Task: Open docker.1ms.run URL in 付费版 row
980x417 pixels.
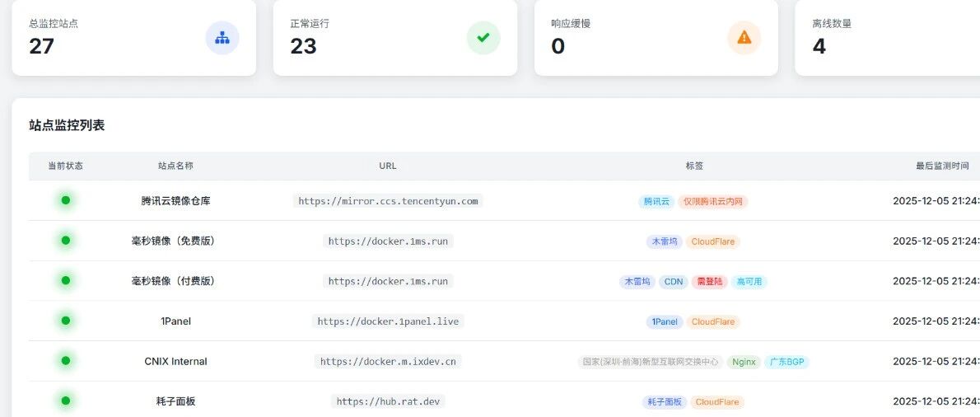Action: (388, 281)
